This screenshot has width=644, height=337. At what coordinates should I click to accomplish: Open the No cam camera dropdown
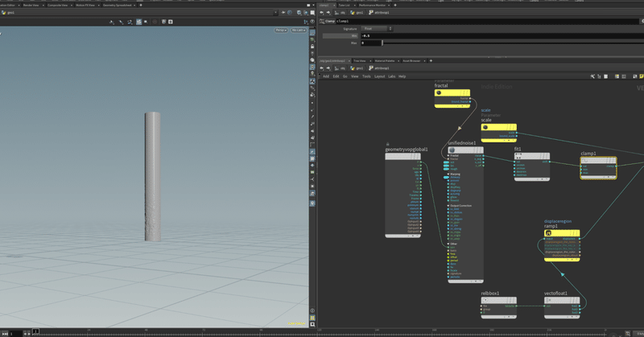pyautogui.click(x=299, y=30)
